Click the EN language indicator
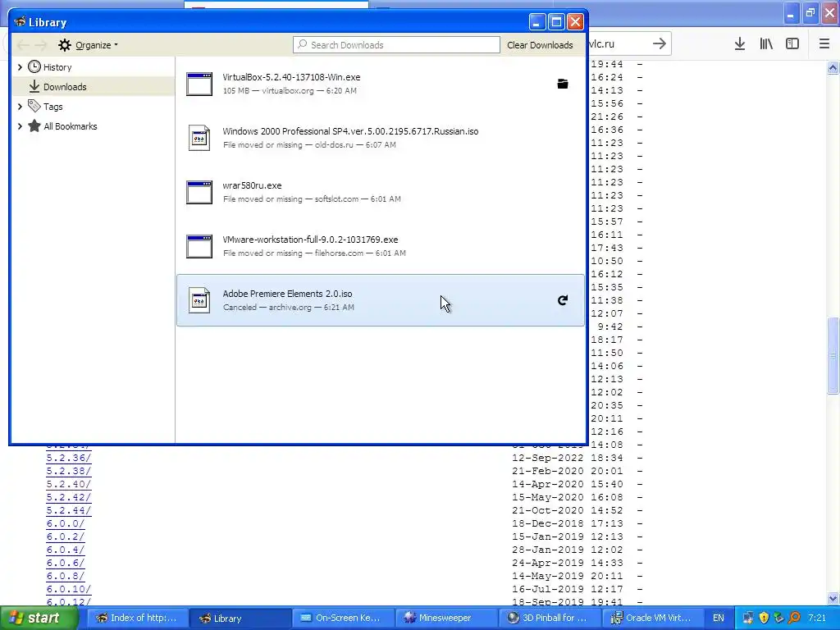 point(719,618)
